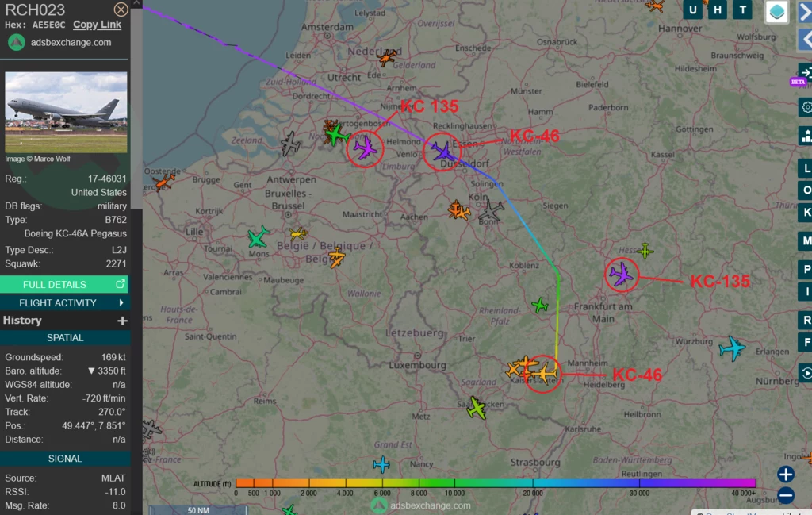Toggle the K button on the map
Screen dimensions: 812x515
(x=806, y=212)
